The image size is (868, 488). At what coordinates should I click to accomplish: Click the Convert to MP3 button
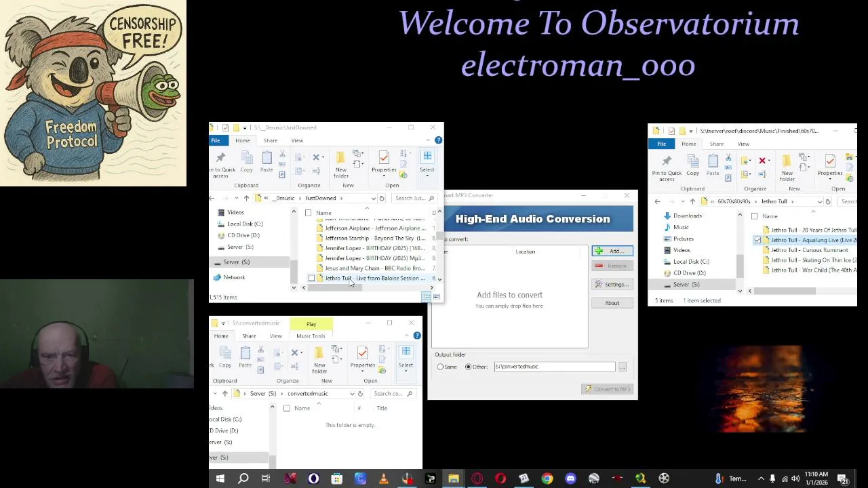pos(608,389)
